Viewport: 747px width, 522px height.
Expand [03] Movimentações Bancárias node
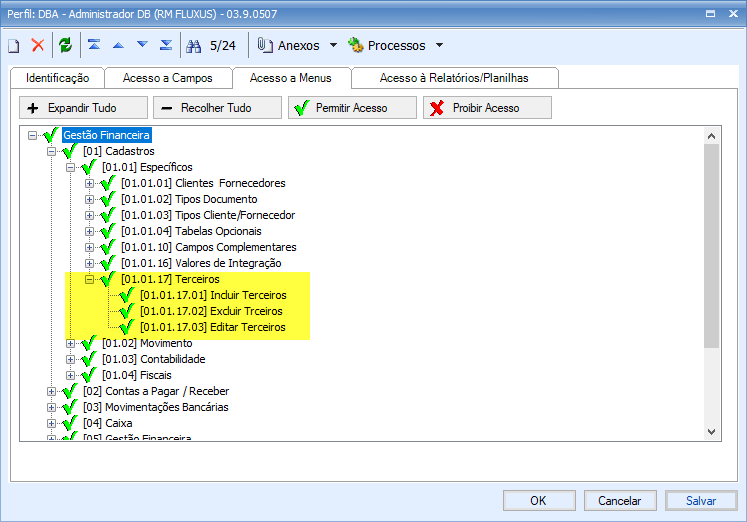[x=51, y=408]
